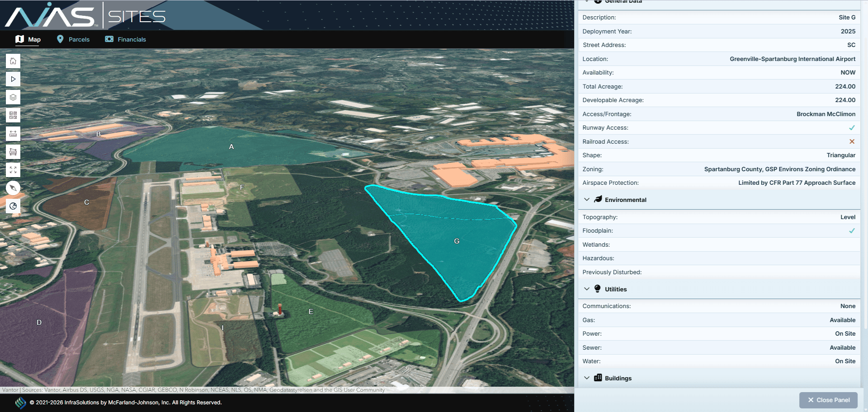The width and height of the screenshot is (868, 412).
Task: Click the Environmental section heading
Action: (626, 200)
